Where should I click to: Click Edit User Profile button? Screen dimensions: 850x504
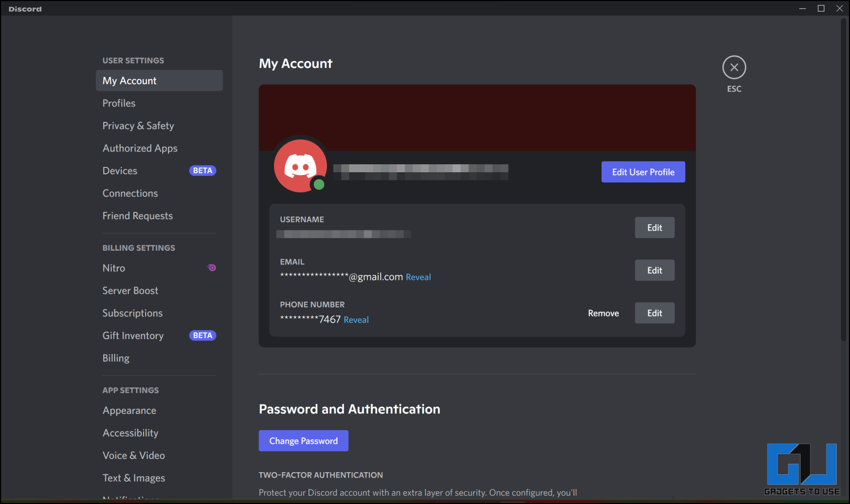point(643,172)
